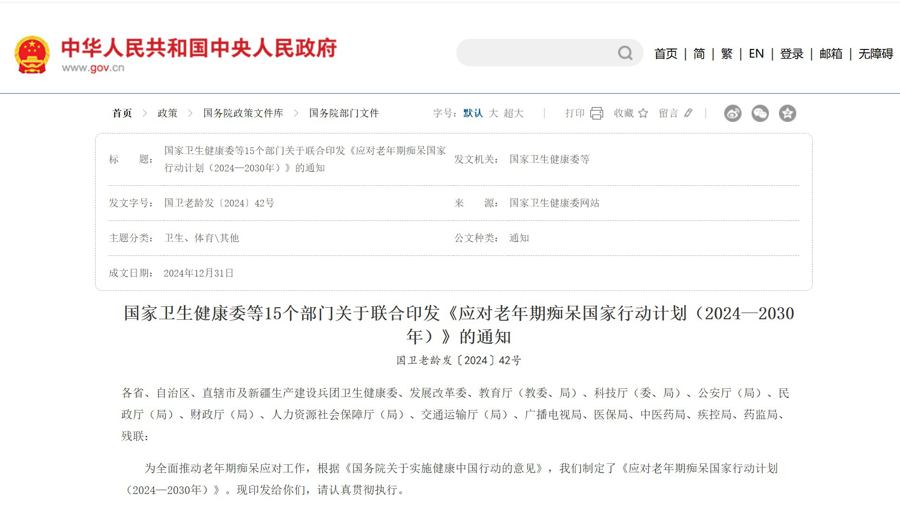
Task: Share the page via Weibo icon
Action: [x=733, y=113]
